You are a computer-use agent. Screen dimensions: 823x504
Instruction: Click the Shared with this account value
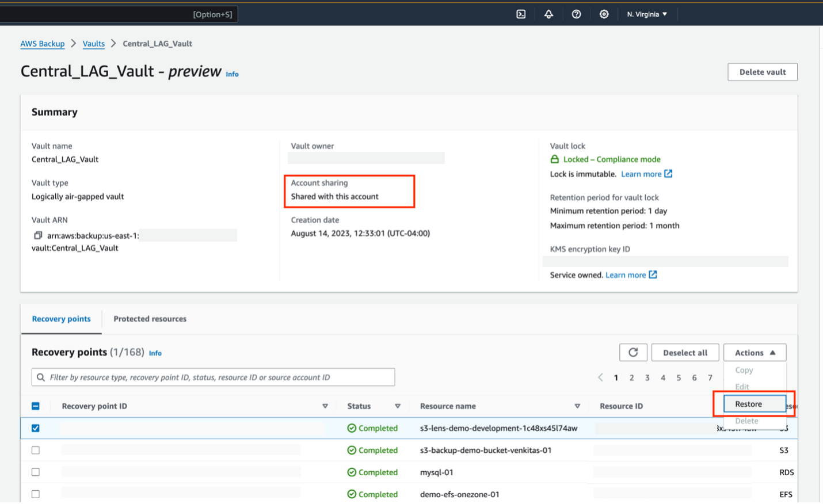pyautogui.click(x=334, y=197)
